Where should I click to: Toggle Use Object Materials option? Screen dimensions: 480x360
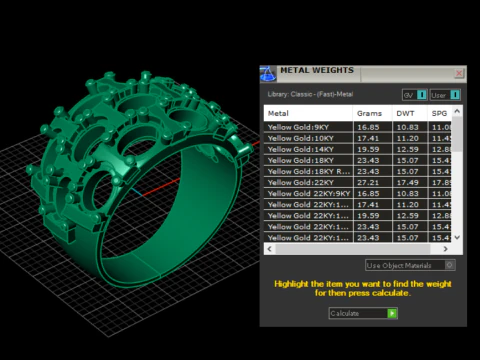tap(410, 265)
